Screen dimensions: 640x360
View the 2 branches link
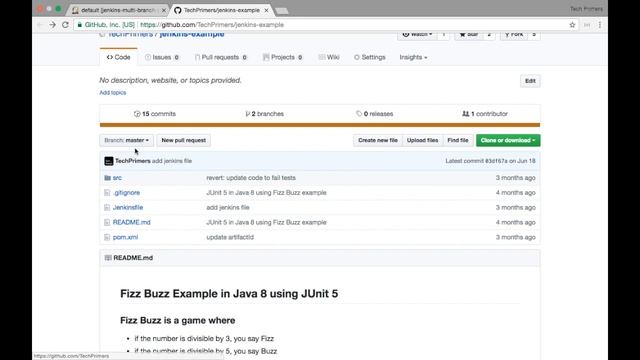(x=264, y=114)
